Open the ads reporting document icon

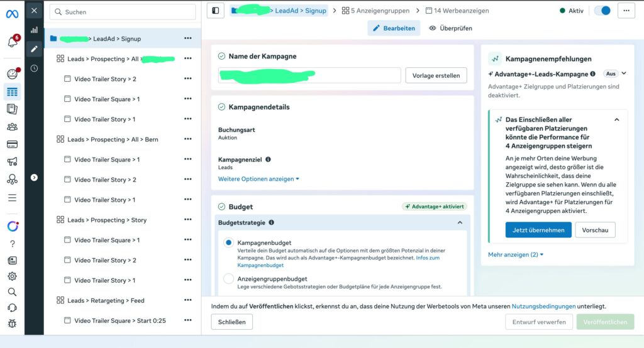point(13,109)
